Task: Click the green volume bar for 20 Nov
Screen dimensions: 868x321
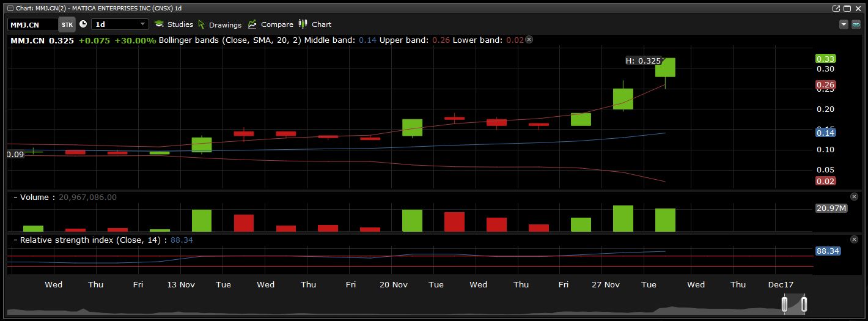Action: click(x=413, y=221)
